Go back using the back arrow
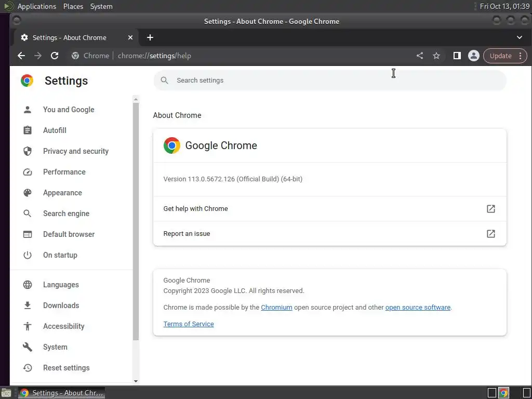The width and height of the screenshot is (532, 399). [21, 56]
